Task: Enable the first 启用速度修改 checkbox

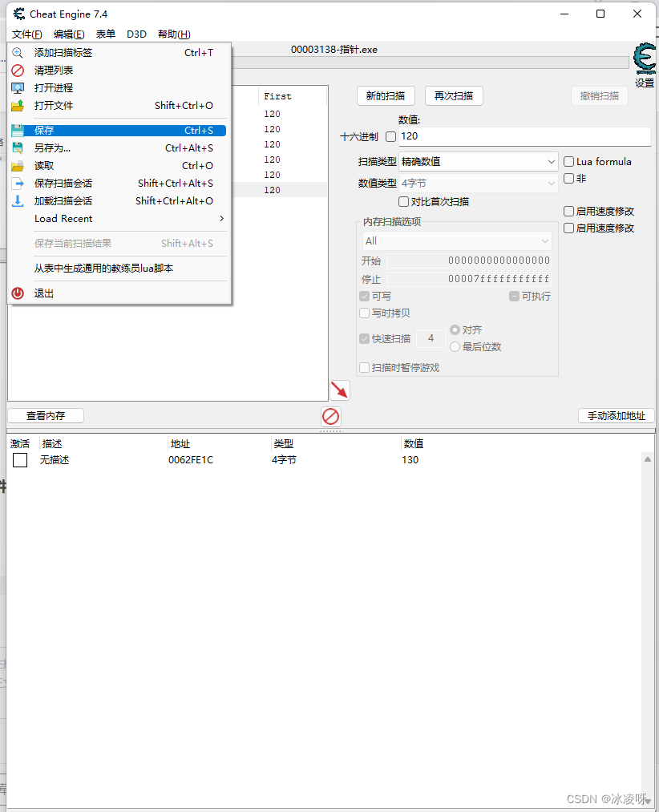Action: tap(569, 212)
